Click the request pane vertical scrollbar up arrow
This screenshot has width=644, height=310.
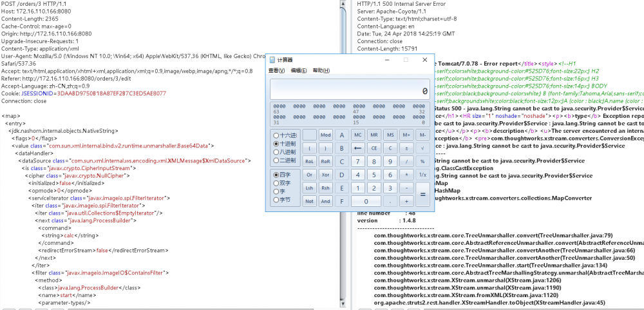(343, 3)
